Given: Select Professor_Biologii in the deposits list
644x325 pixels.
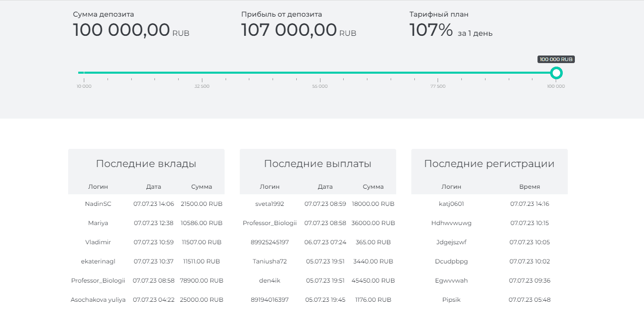Looking at the screenshot, I should (99, 280).
